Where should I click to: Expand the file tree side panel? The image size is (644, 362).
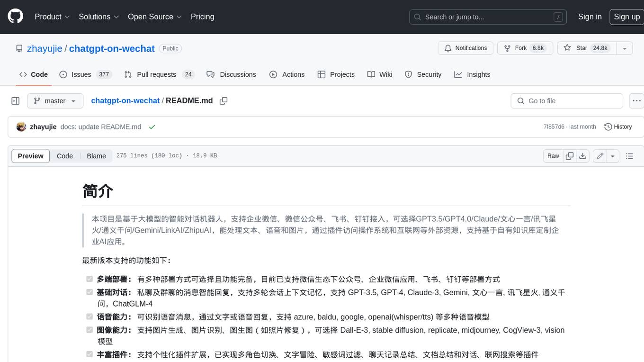coord(16,101)
